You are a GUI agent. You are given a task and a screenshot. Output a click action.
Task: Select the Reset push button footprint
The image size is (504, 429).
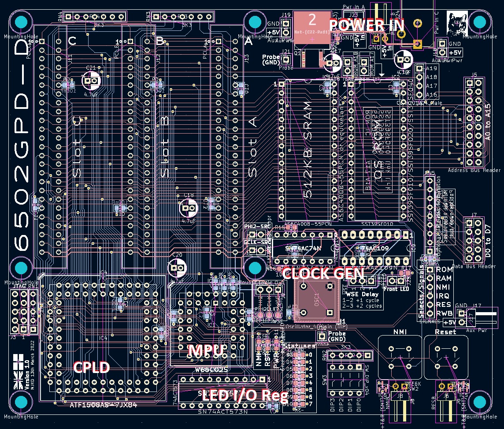tap(445, 357)
